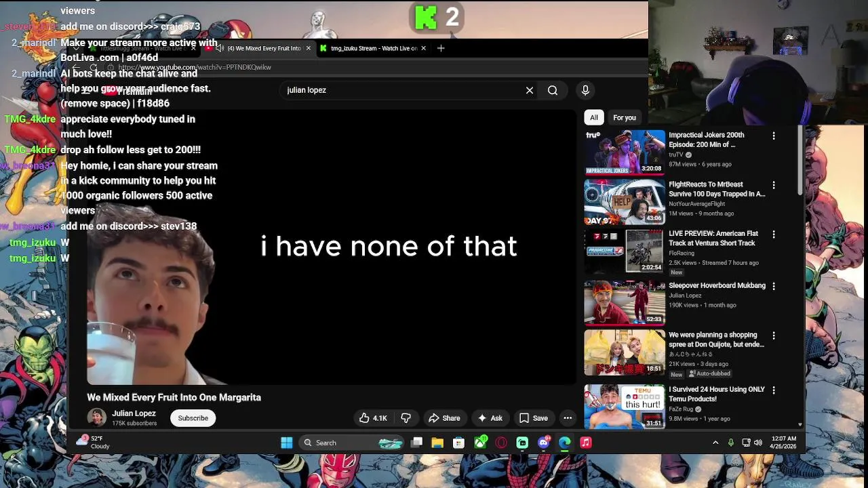Image resolution: width=868 pixels, height=488 pixels.
Task: Close the 'tmg_izuku Stream' tab
Action: 424,48
